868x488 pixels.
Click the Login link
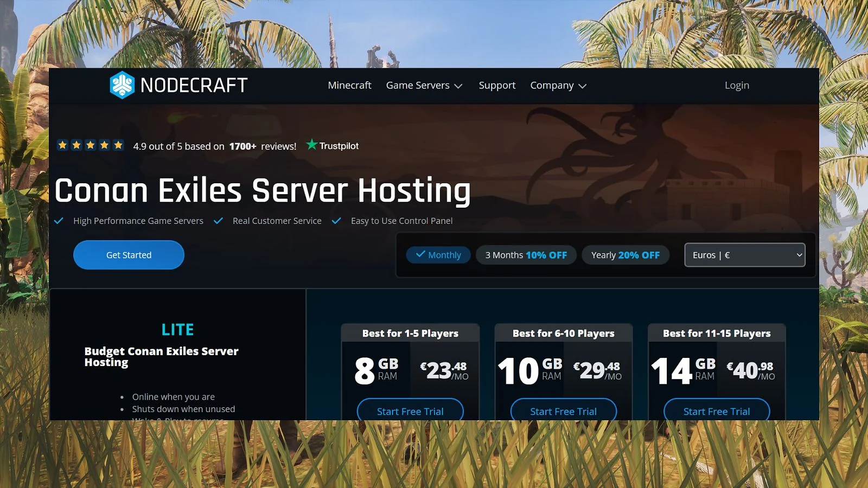pyautogui.click(x=737, y=85)
